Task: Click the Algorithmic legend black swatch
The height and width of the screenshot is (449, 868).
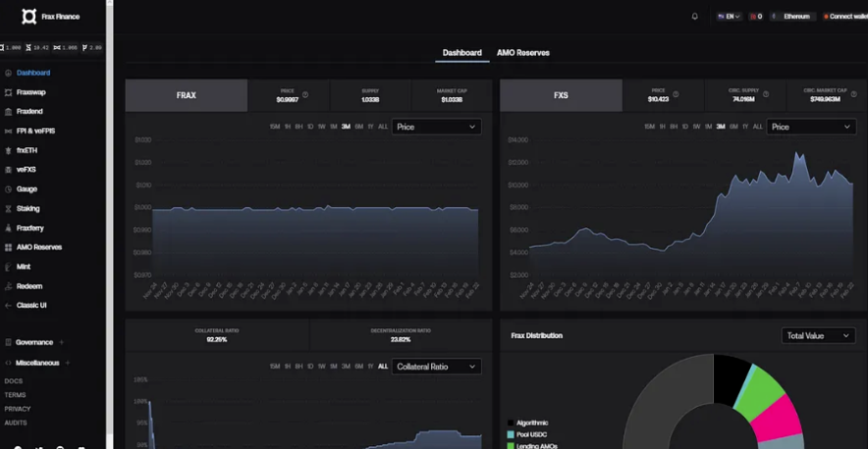Action: pyautogui.click(x=511, y=423)
